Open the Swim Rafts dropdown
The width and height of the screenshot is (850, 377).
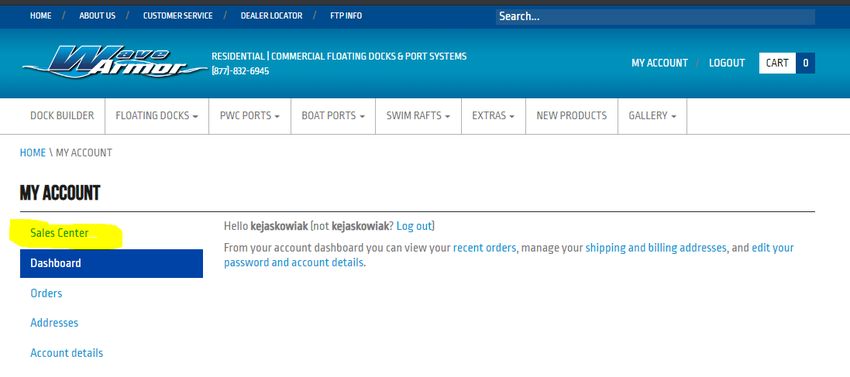pos(418,116)
